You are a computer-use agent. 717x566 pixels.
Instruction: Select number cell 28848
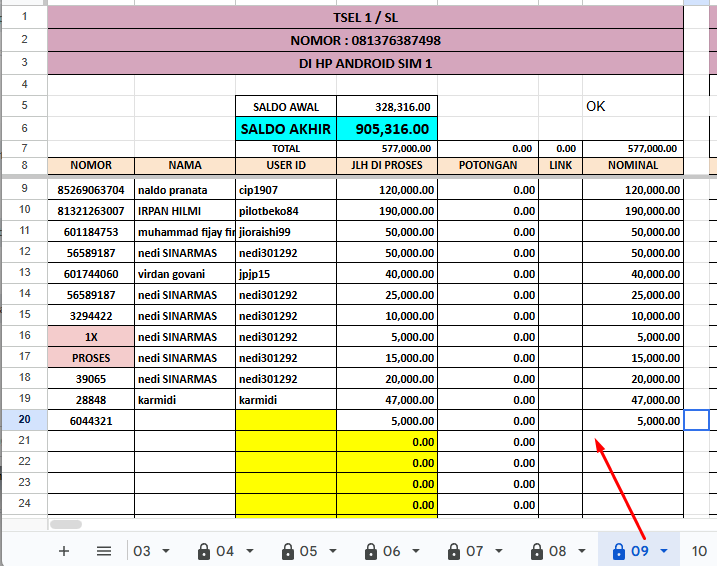click(x=91, y=400)
